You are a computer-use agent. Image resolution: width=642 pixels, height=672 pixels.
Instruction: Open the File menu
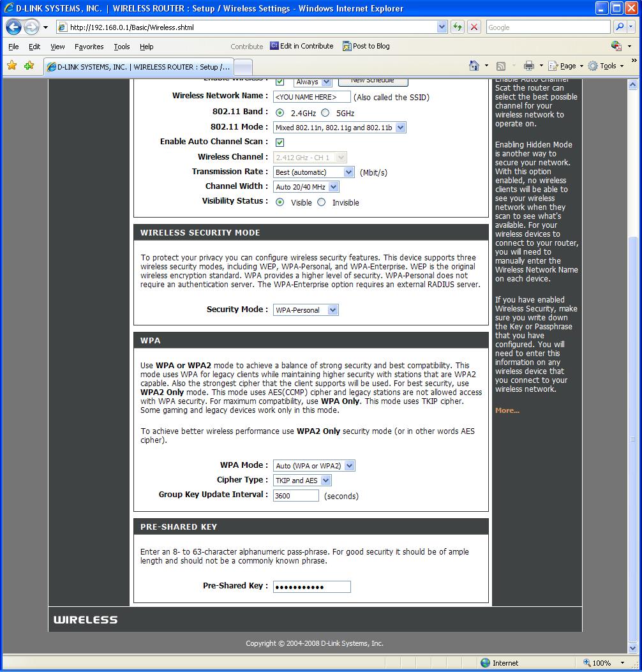click(13, 47)
